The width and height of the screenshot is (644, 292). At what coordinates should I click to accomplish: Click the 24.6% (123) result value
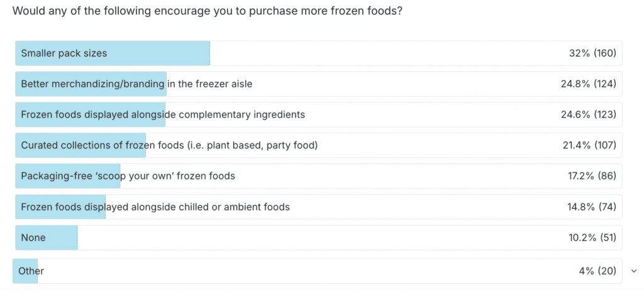coord(588,115)
